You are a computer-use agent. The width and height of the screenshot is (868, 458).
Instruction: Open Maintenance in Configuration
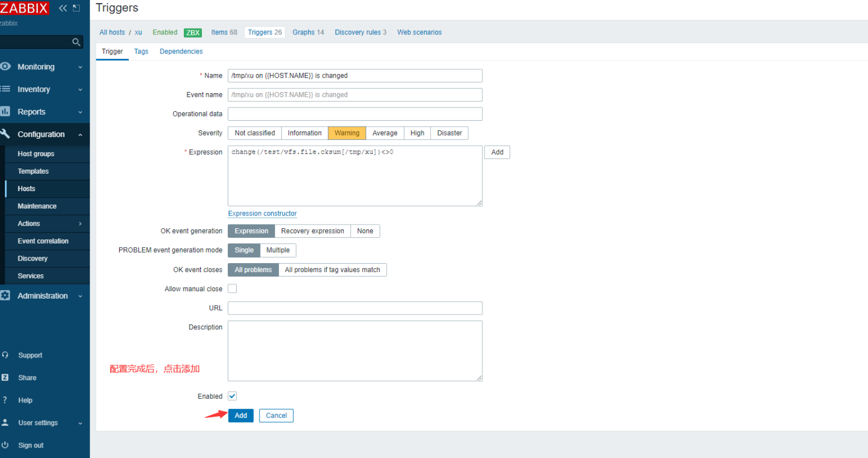click(37, 206)
